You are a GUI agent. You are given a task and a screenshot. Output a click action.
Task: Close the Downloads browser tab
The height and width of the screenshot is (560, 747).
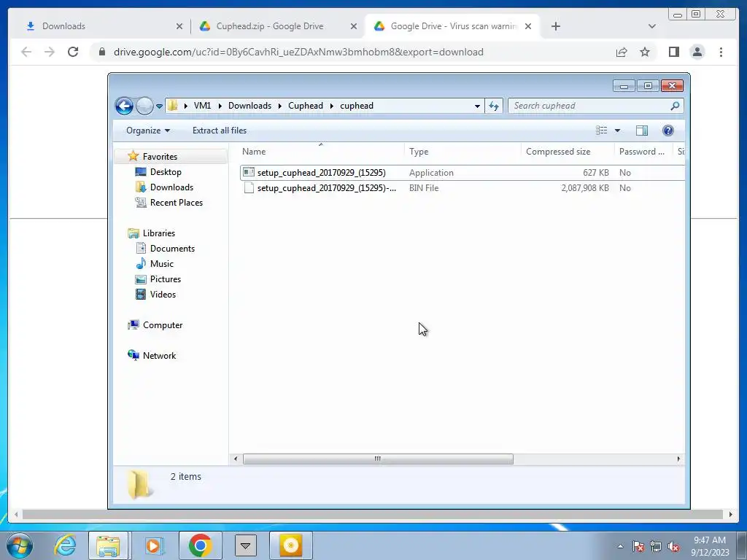(179, 26)
